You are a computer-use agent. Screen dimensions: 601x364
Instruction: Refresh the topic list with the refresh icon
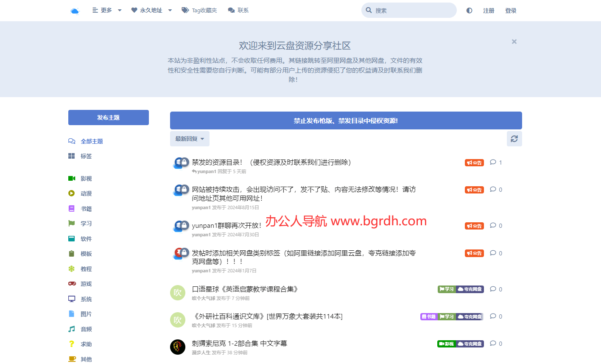click(x=514, y=138)
